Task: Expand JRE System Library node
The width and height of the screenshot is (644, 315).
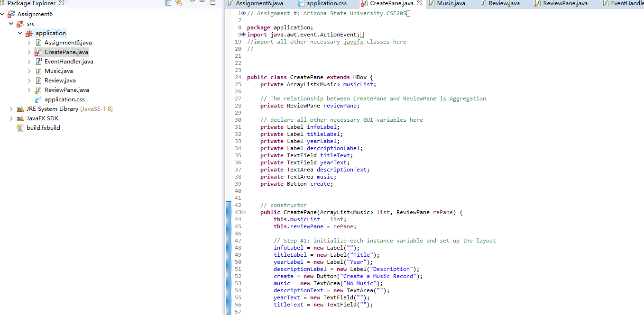Action: pos(11,109)
